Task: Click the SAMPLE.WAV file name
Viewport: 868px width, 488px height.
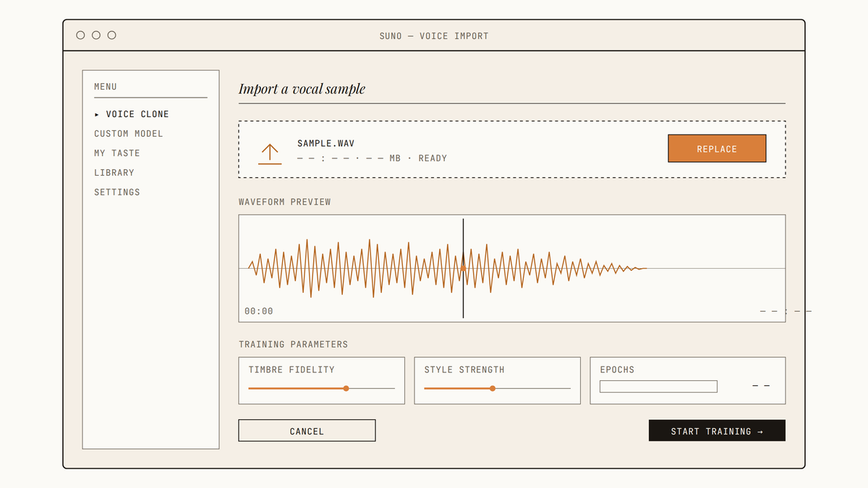Action: (x=325, y=143)
